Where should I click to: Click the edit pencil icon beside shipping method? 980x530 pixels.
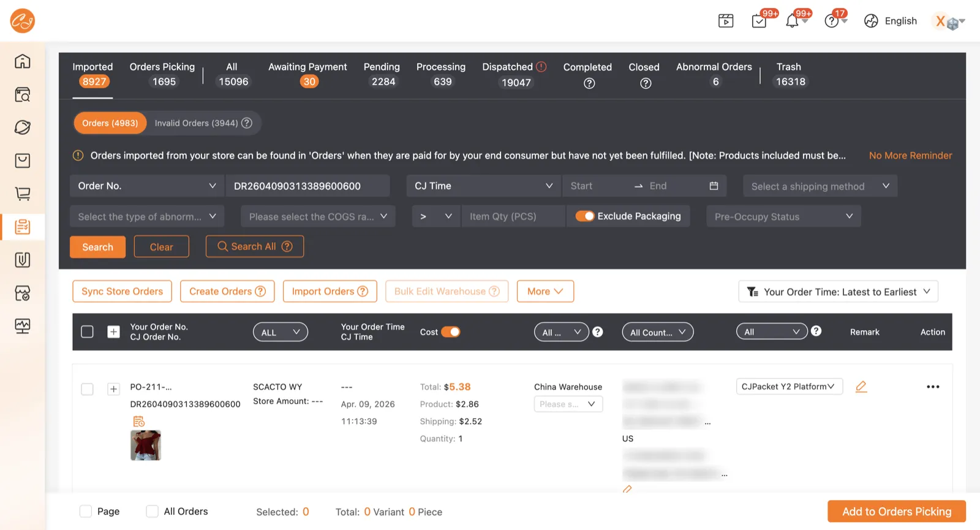861,387
